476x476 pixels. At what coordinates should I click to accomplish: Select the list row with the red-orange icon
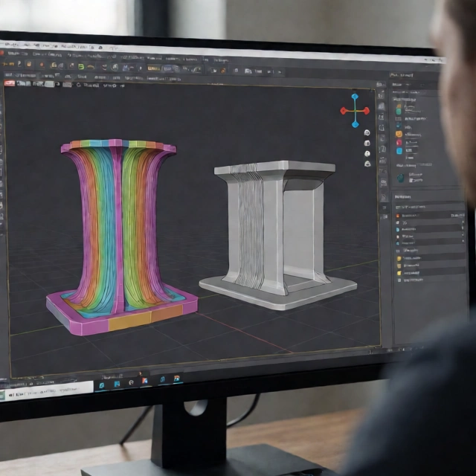coord(430,216)
